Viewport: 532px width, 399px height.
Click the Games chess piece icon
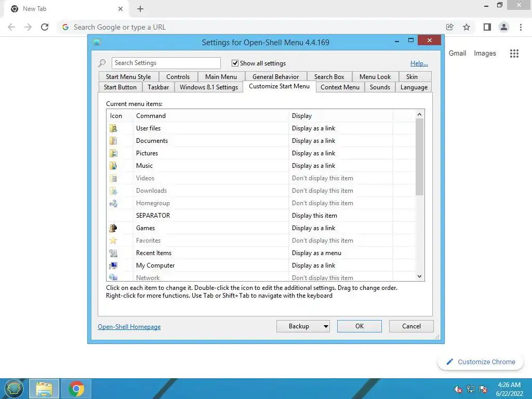113,228
